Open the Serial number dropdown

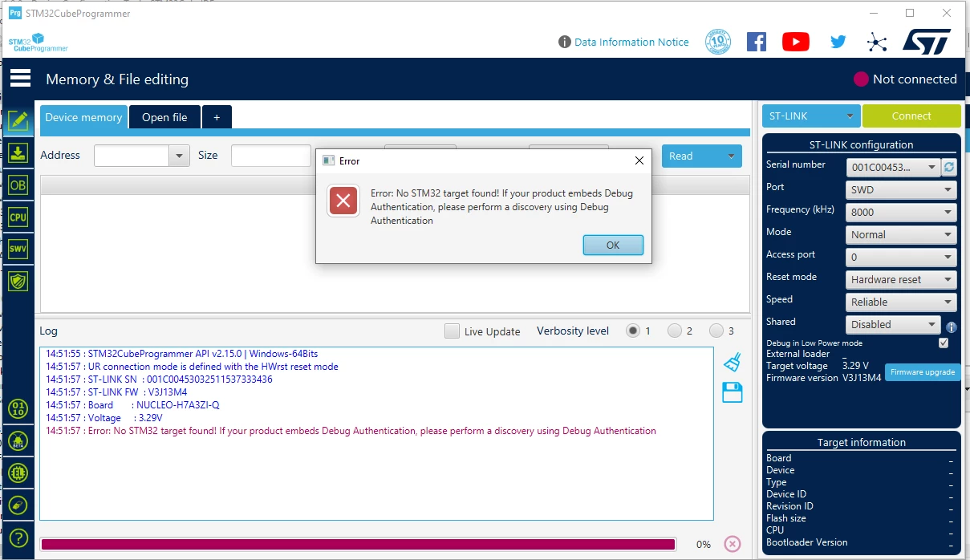click(893, 167)
